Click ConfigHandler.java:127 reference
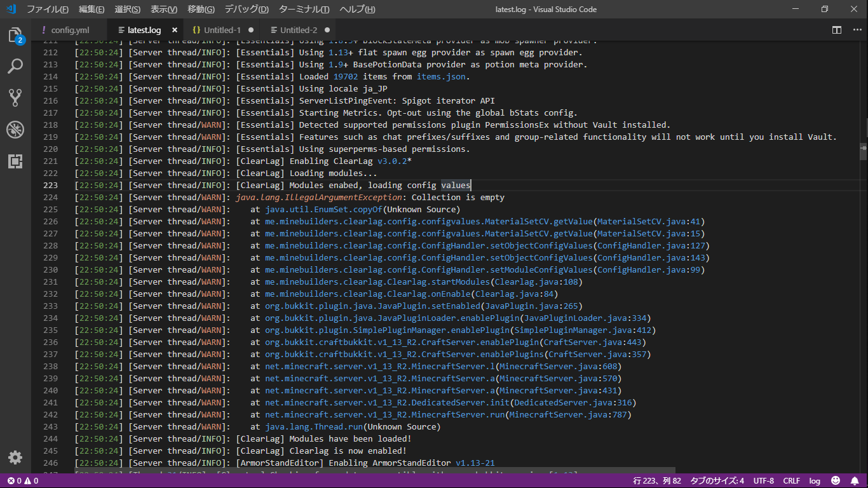 coord(651,245)
